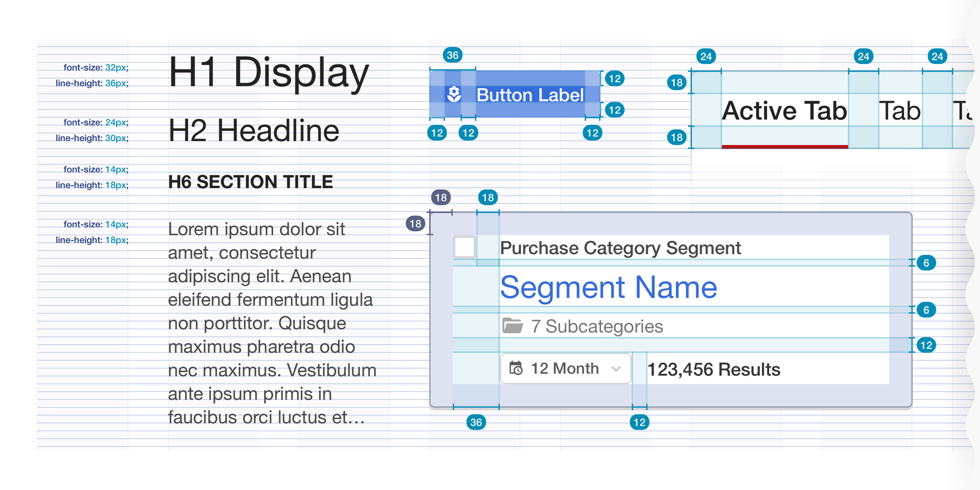
Task: Click the 123,456 Results text
Action: coord(713,370)
